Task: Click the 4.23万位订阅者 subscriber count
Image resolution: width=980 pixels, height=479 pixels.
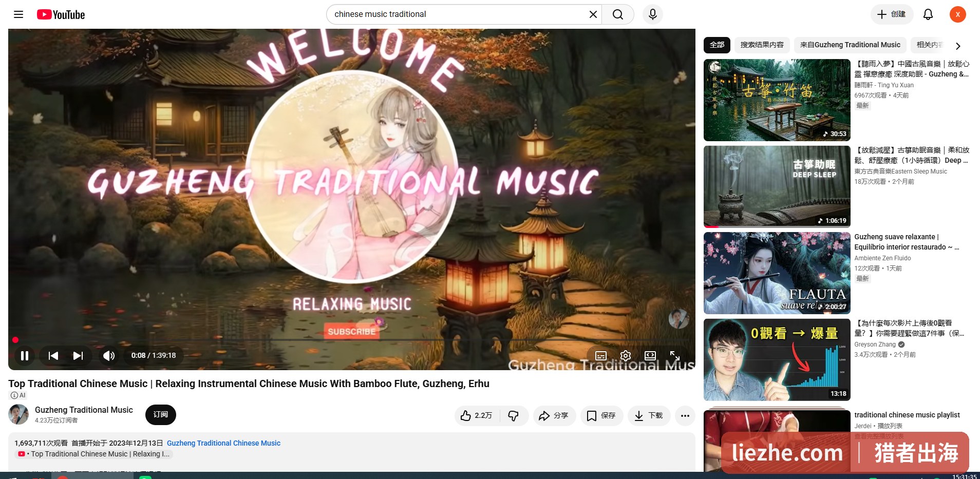Action: coord(56,420)
